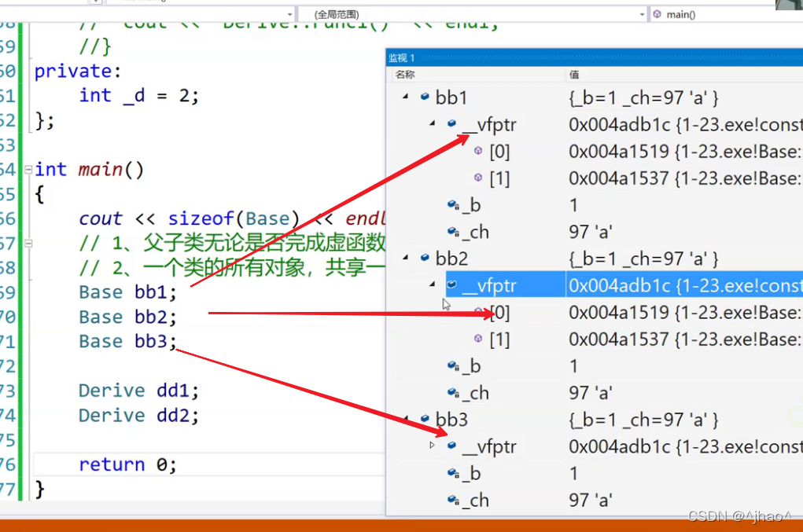Click value 0x004a1537 under bb2
The width and height of the screenshot is (803, 532).
pos(619,339)
